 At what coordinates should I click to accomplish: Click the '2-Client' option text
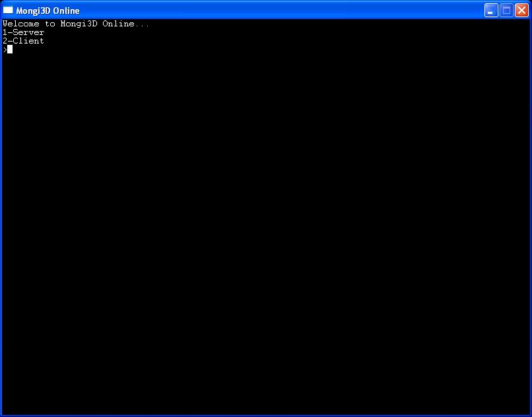[23, 41]
